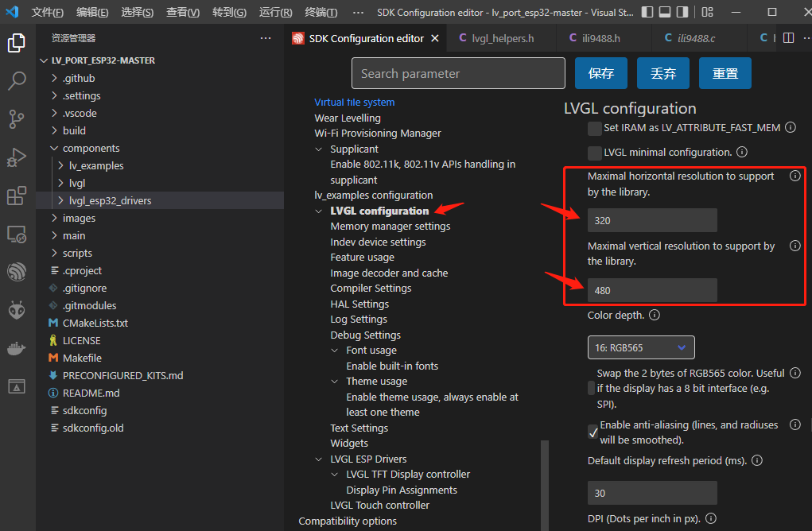Focus the Search parameter field
Viewport: 812px width, 531px height.
pos(458,73)
